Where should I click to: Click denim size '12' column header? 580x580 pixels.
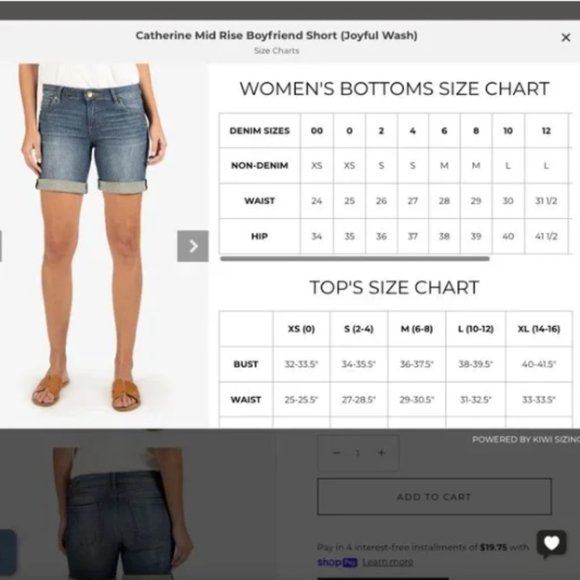[546, 131]
